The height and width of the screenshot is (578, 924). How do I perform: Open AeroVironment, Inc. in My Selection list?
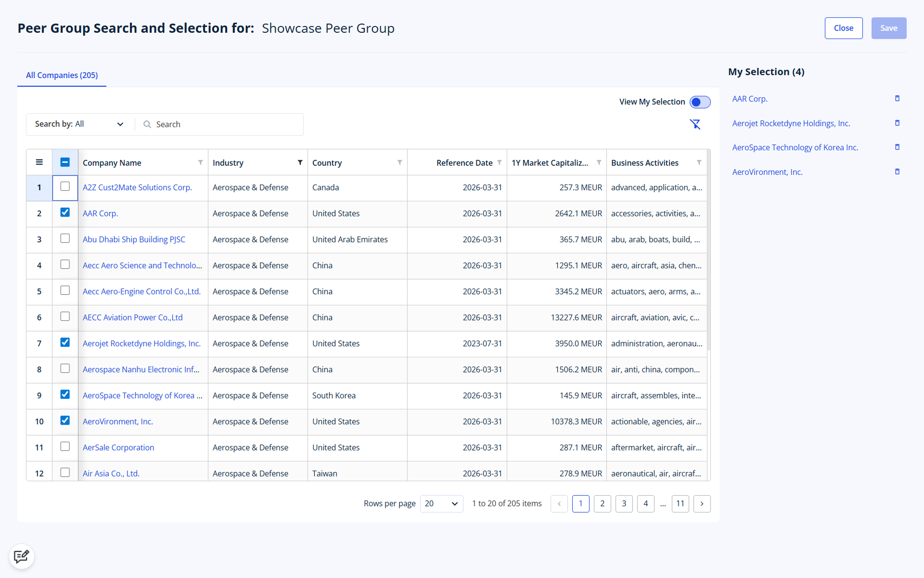point(767,172)
